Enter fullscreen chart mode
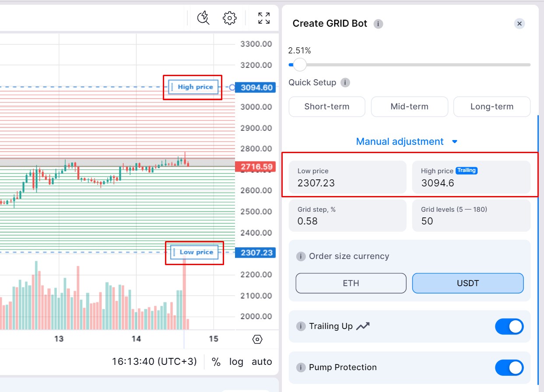The width and height of the screenshot is (544, 392). point(264,18)
